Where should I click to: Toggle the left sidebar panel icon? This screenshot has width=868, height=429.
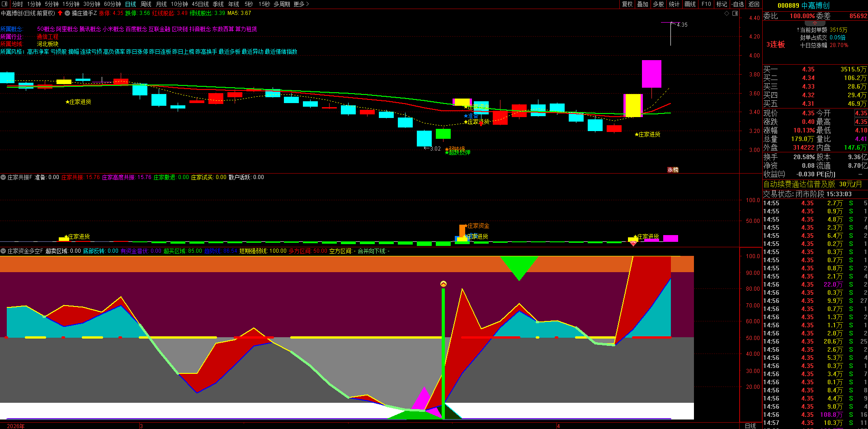pos(5,4)
